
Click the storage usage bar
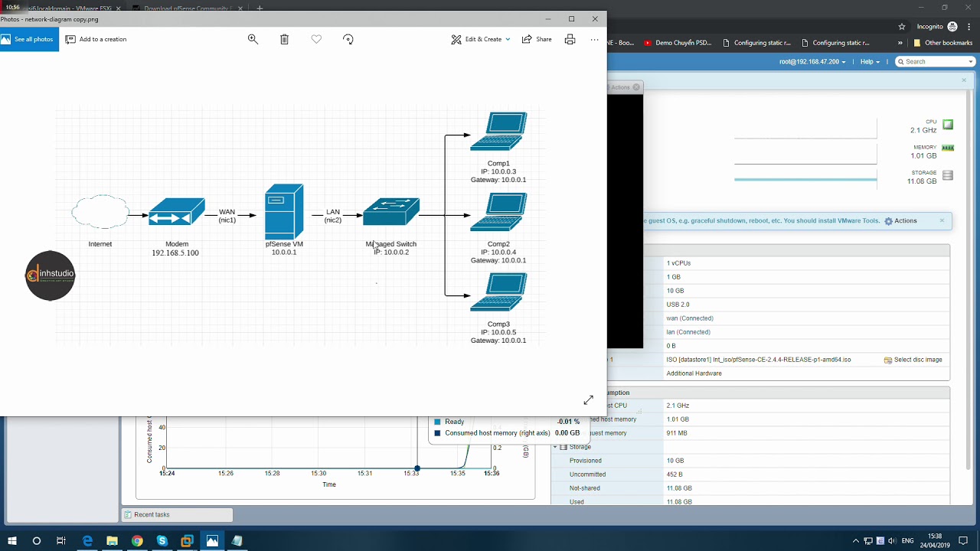point(805,179)
